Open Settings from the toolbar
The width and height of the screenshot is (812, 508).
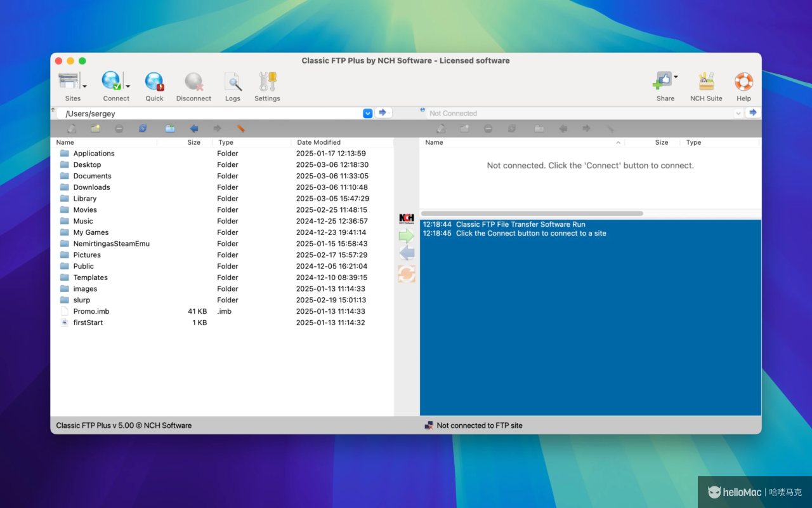coord(267,81)
